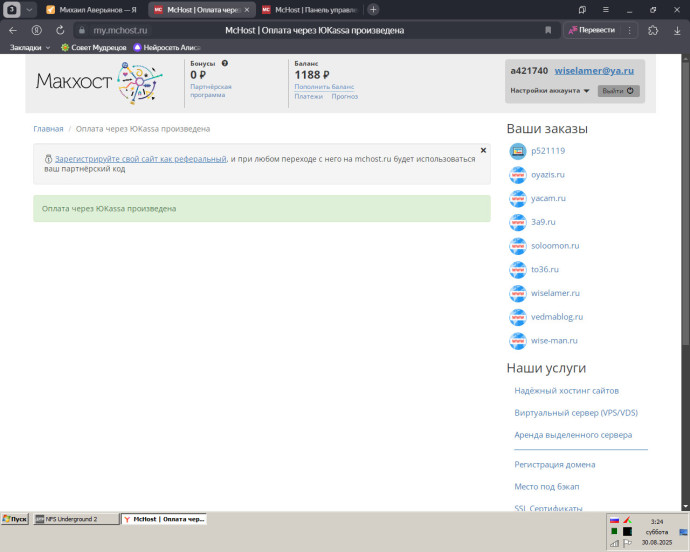Click the Макхост logo image
This screenshot has height=552, width=690.
(x=99, y=82)
